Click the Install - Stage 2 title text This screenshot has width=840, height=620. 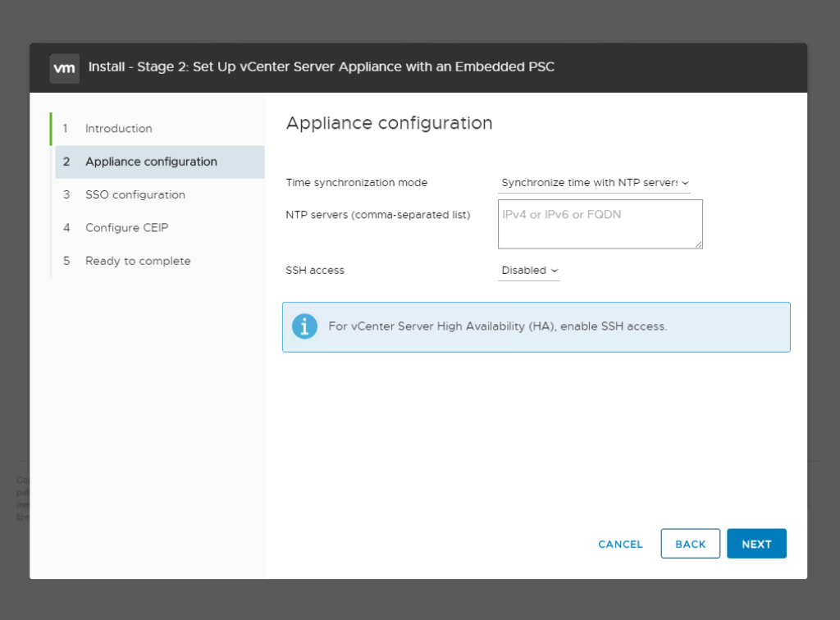coord(321,66)
